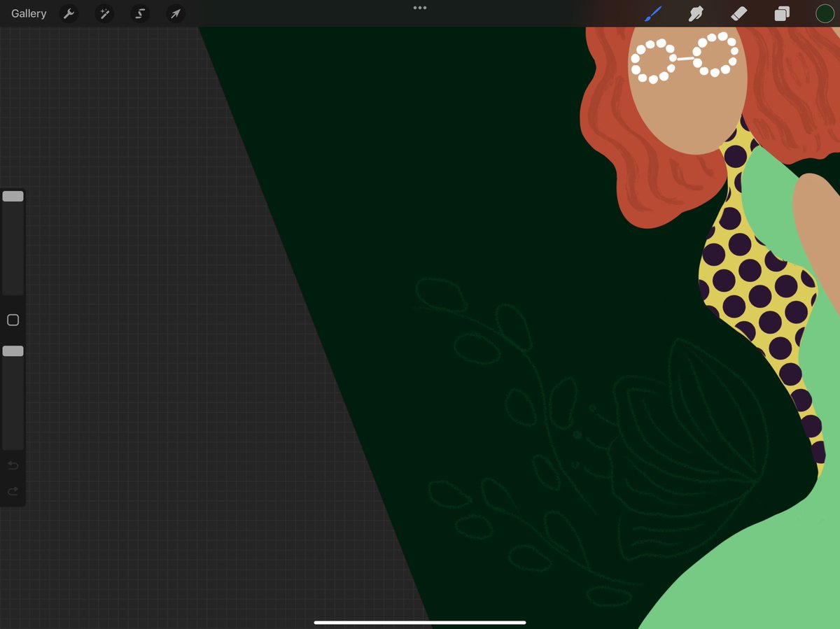The width and height of the screenshot is (840, 629).
Task: Tap the three-dot menu at top center
Action: click(420, 8)
